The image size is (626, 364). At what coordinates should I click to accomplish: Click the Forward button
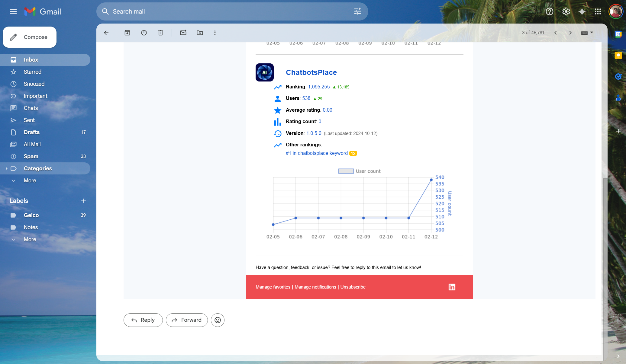coord(187,320)
